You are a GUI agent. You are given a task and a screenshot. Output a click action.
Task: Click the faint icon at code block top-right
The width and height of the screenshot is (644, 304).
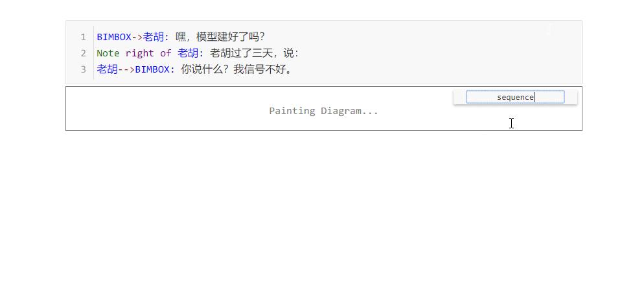point(549,30)
